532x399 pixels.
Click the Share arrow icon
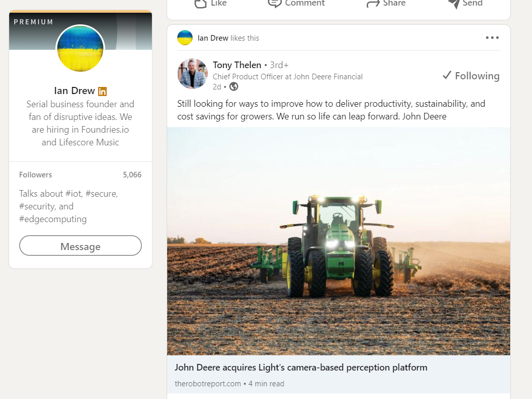click(x=373, y=3)
